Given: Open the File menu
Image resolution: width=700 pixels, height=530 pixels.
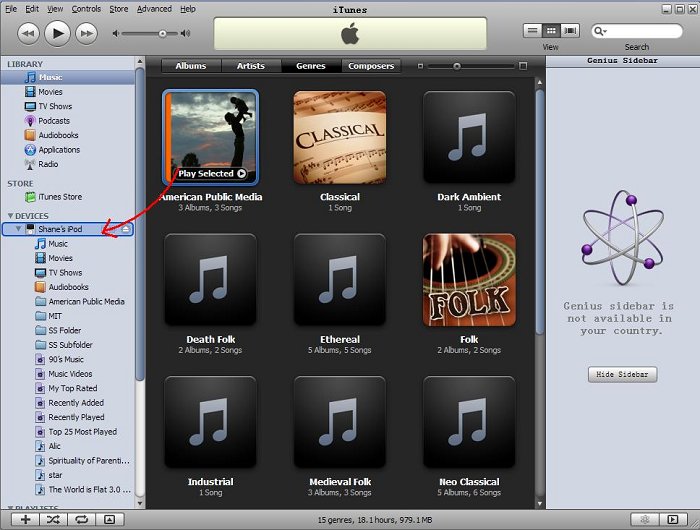Looking at the screenshot, I should (x=11, y=9).
